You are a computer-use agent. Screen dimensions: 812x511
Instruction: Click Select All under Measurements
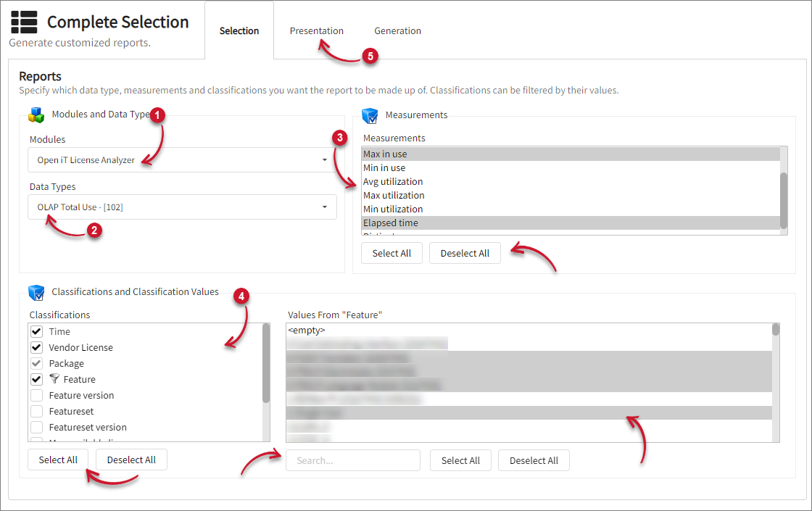pos(391,253)
